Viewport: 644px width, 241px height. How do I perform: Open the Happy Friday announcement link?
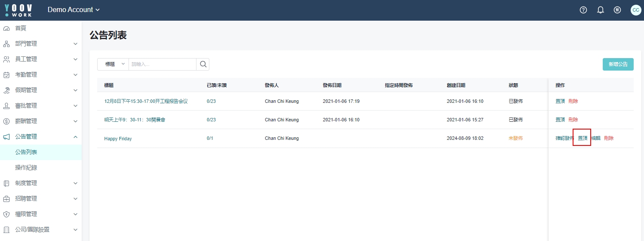click(118, 139)
